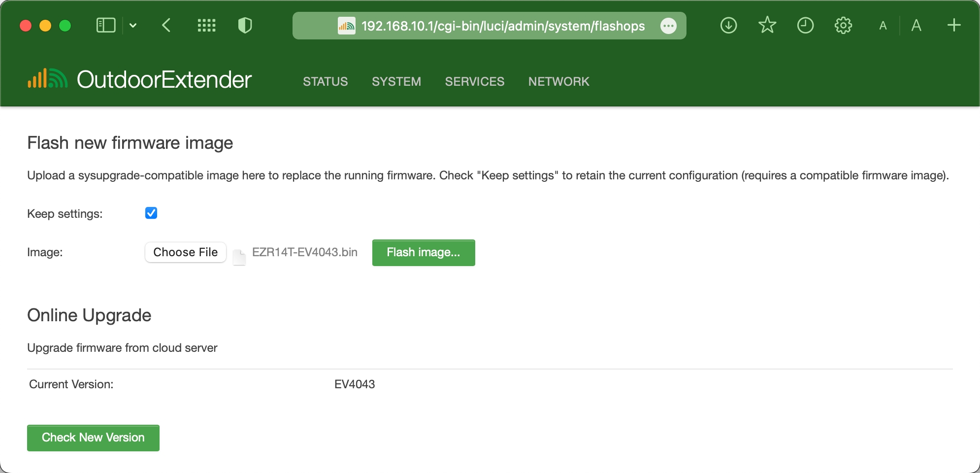Open browsing history clock icon

pyautogui.click(x=805, y=25)
